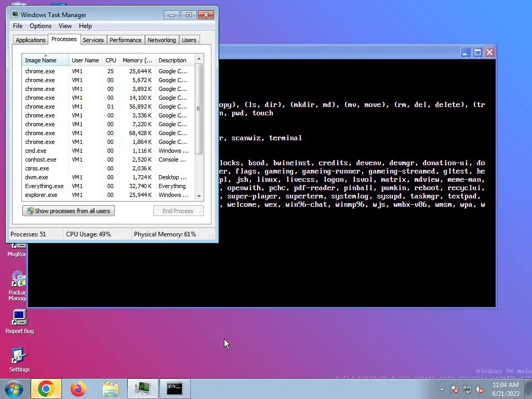Select the Everything.exe process row
Viewport: 532px width, 399px height.
tap(108, 186)
